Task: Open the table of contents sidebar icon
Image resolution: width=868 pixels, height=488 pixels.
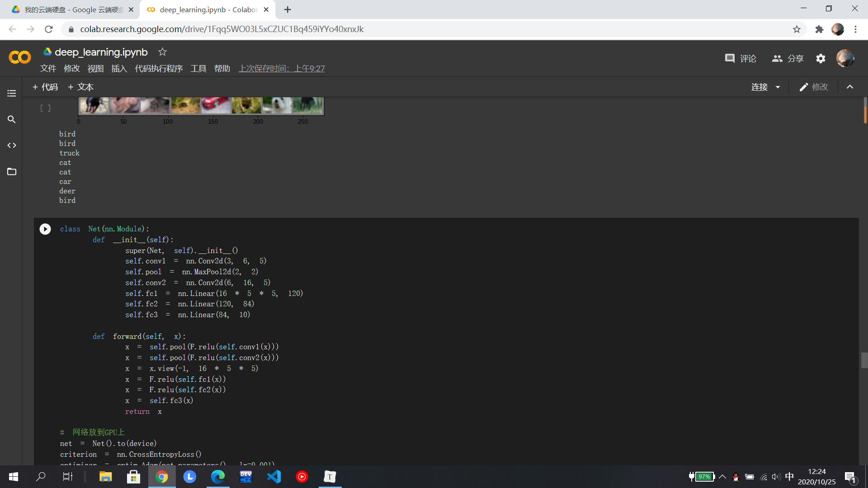Action: tap(12, 93)
